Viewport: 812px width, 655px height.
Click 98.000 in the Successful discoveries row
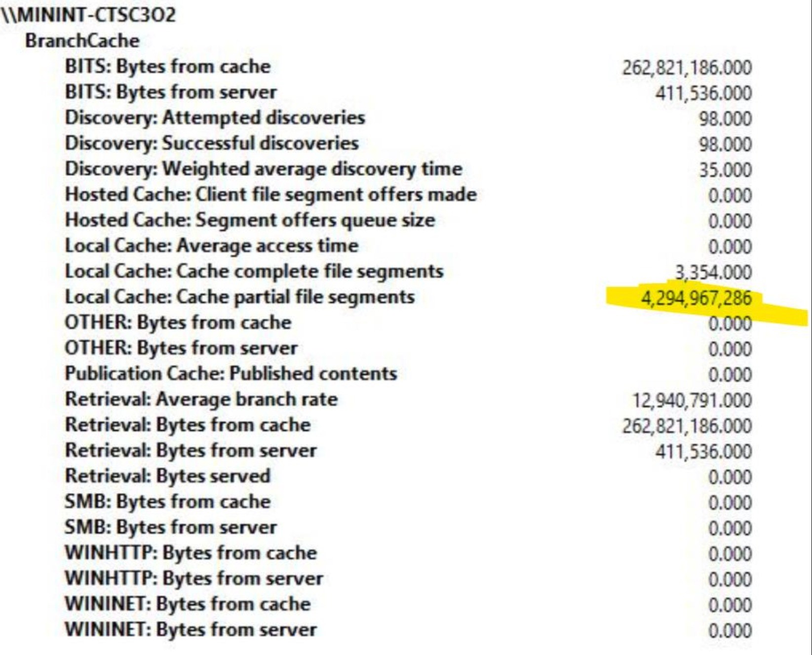point(726,145)
